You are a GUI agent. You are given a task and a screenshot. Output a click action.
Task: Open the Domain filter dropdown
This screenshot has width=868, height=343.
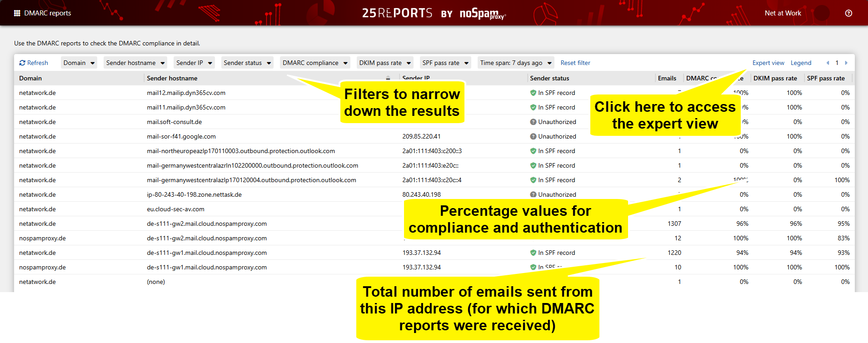pyautogui.click(x=79, y=63)
